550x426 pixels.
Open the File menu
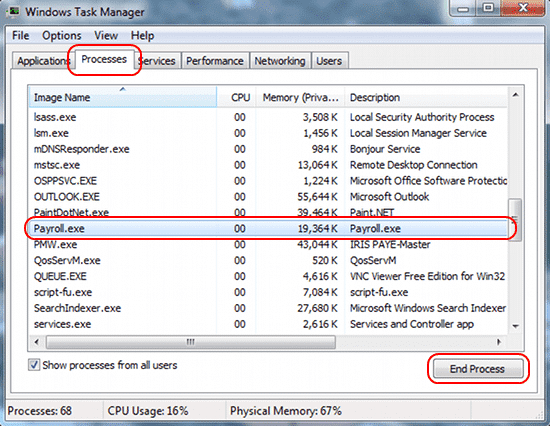tap(21, 36)
